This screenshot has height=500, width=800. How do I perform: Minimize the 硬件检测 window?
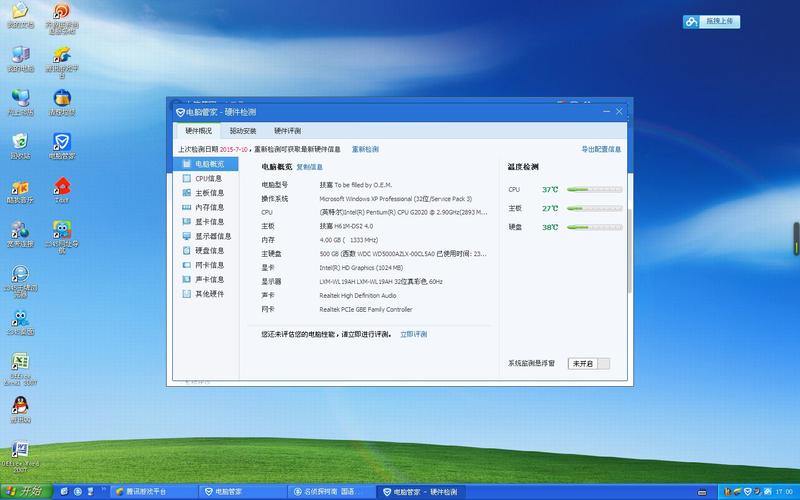[x=606, y=111]
